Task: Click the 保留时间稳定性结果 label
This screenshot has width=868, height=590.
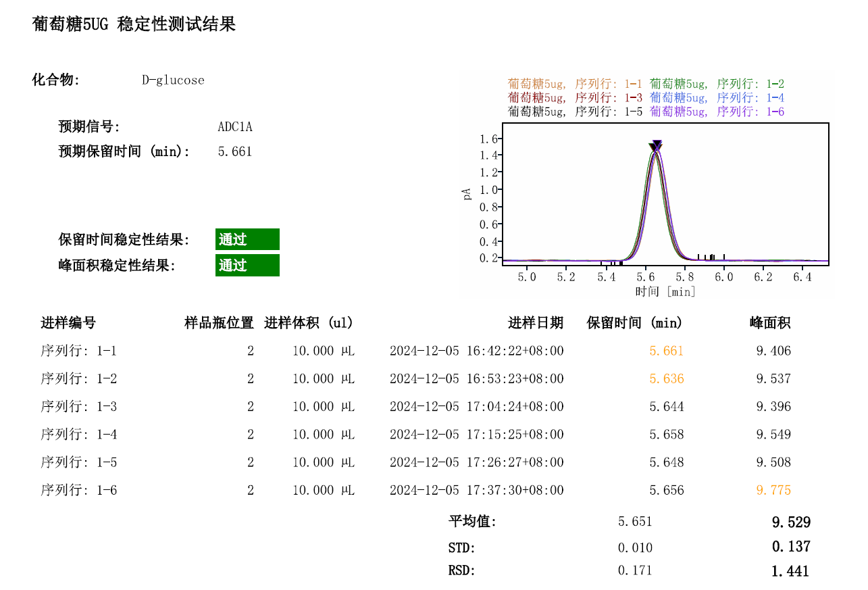Action: click(124, 240)
